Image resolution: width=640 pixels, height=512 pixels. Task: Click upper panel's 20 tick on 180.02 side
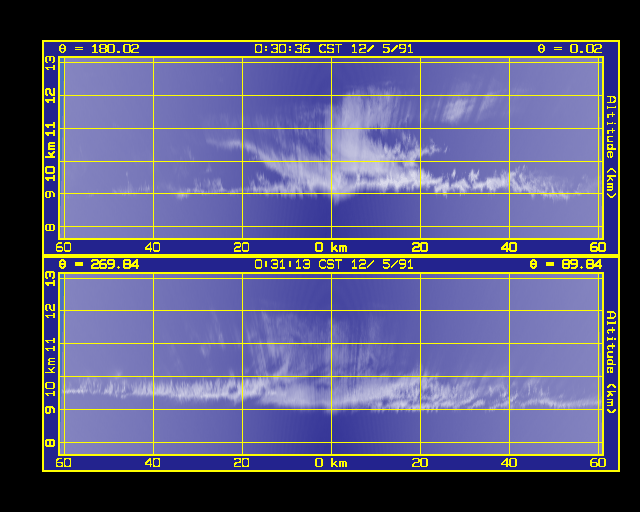(242, 247)
